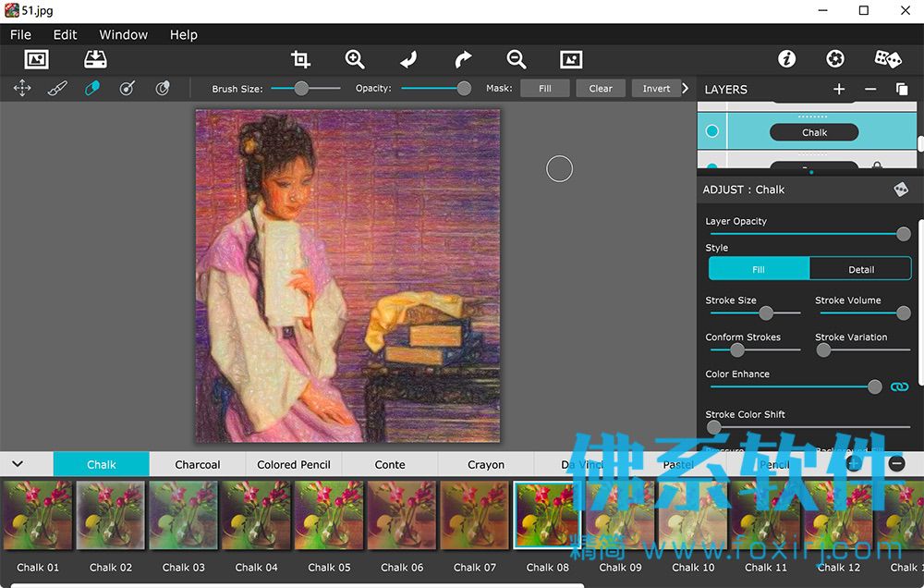Click the Randomize dice icon in toolbar
Screen dimensions: 924x588
pos(887,59)
